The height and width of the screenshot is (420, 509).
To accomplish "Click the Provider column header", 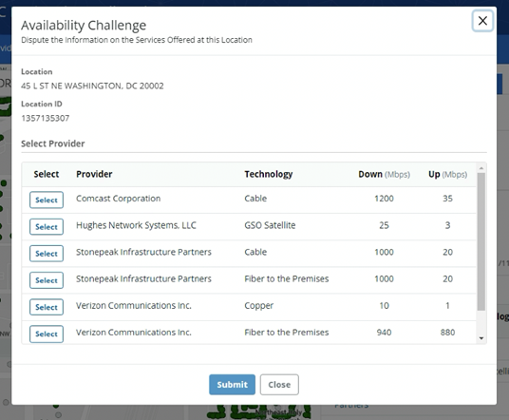I will (x=94, y=174).
